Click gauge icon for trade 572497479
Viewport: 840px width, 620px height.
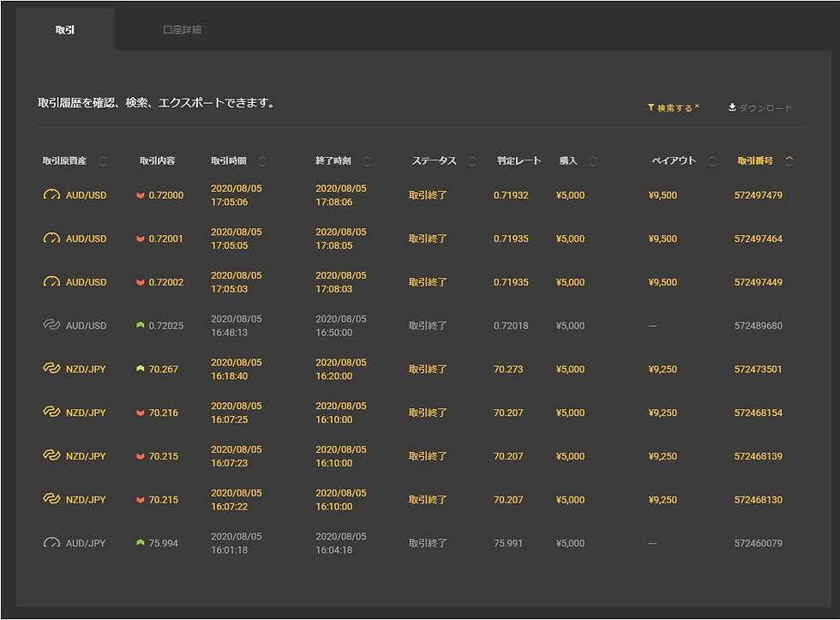tap(51, 195)
